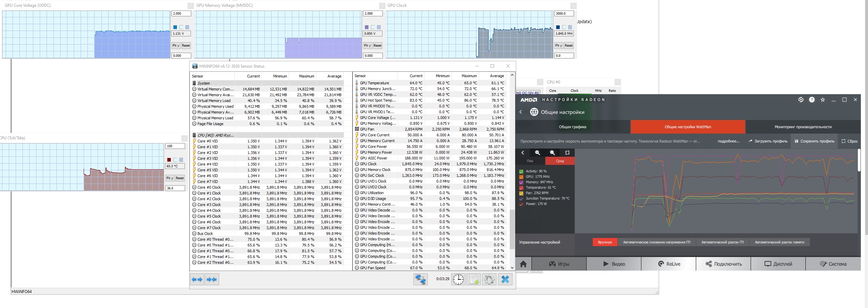Image resolution: width=868 pixels, height=308 pixels.
Task: Open the remote network monitors icon in HWiNFO
Action: (x=421, y=279)
